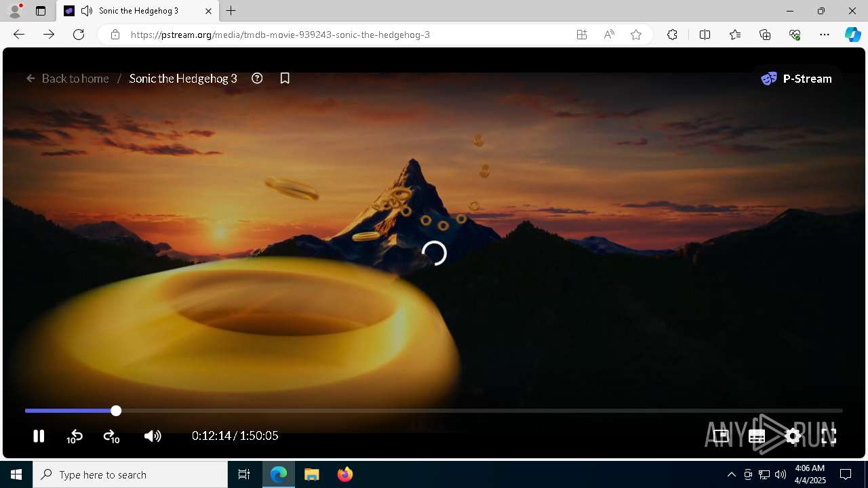This screenshot has width=868, height=488.
Task: Open network status tray icon
Action: (x=764, y=474)
